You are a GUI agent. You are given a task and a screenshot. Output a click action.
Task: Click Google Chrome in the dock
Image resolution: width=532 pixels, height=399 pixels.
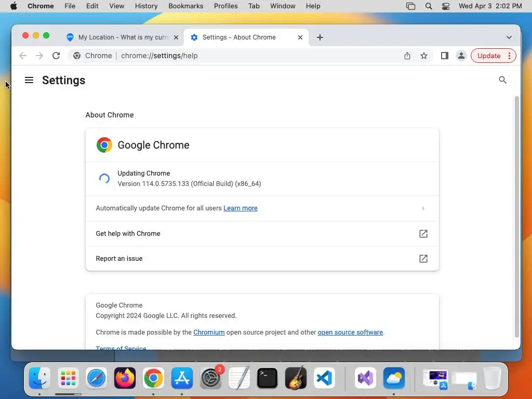153,378
